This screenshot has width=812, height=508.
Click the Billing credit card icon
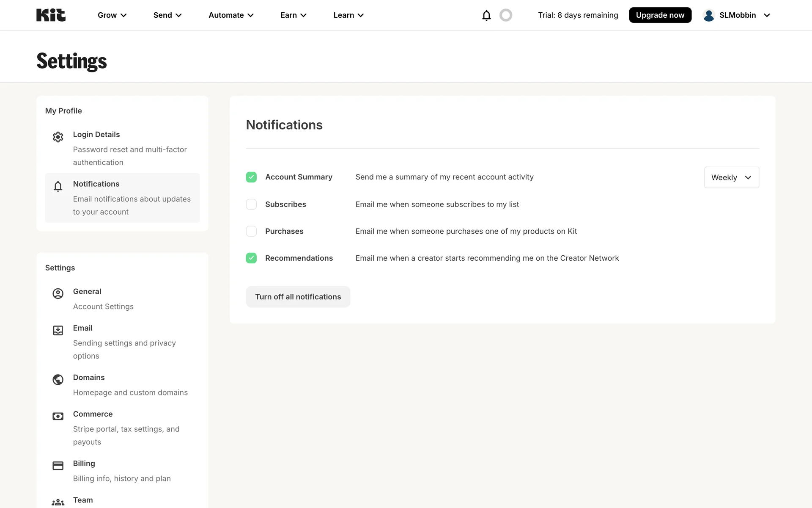(58, 466)
